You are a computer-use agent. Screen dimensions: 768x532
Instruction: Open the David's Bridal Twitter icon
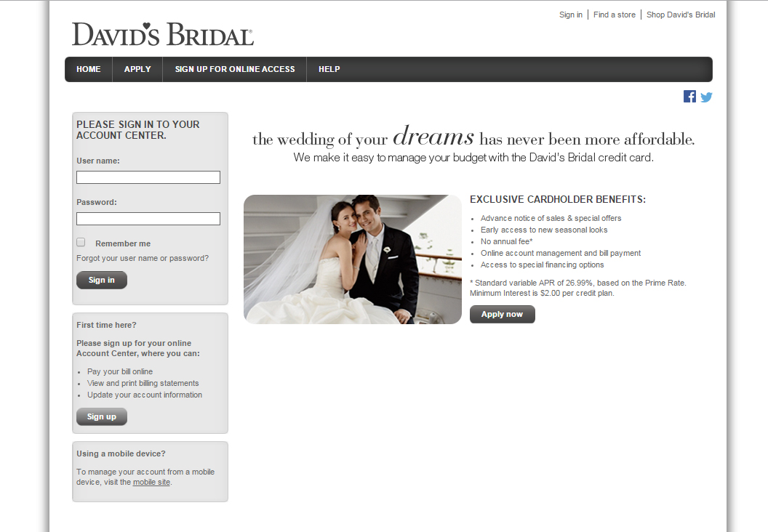click(x=706, y=97)
